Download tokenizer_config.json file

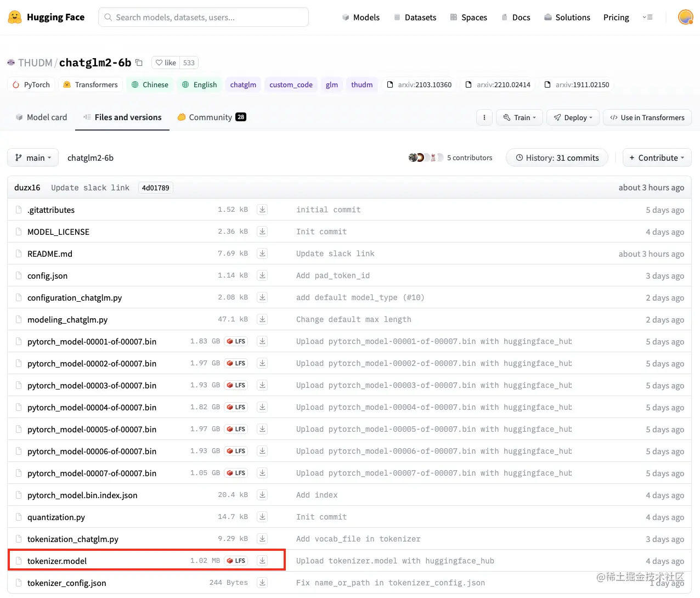(x=263, y=583)
